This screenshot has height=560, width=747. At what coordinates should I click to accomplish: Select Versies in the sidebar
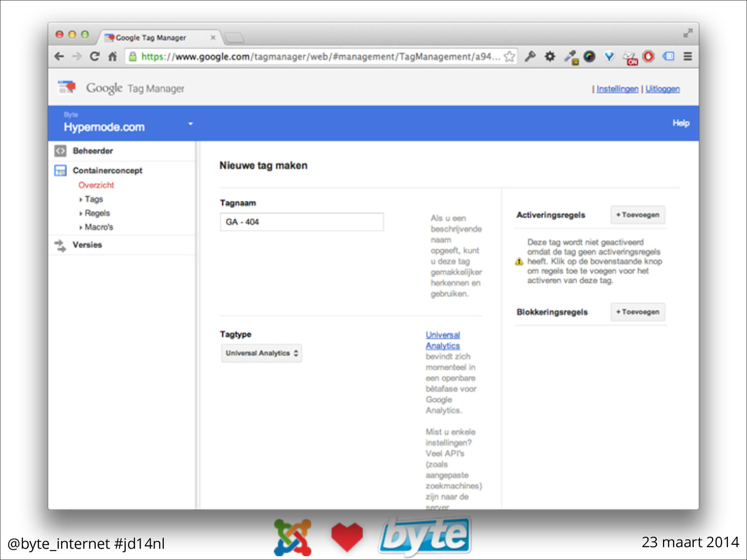coord(87,245)
